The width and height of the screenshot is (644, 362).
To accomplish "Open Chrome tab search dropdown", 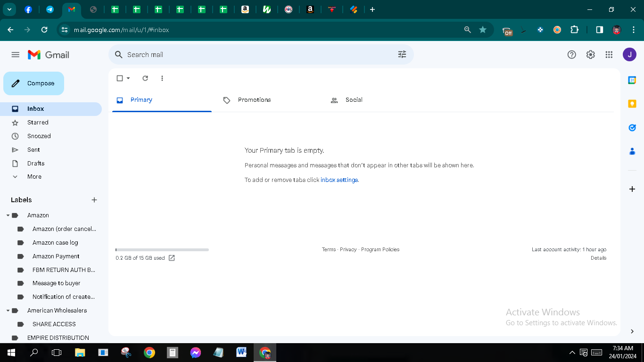I will click(9, 9).
